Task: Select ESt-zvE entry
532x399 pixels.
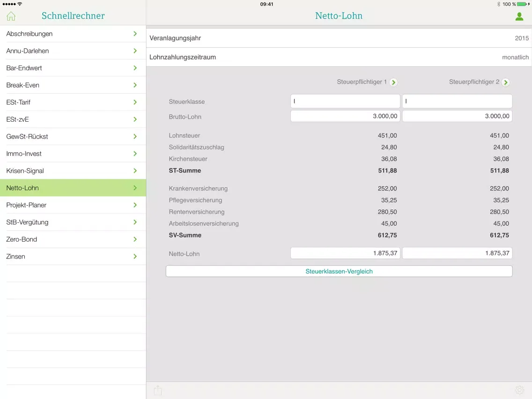Action: click(x=73, y=119)
